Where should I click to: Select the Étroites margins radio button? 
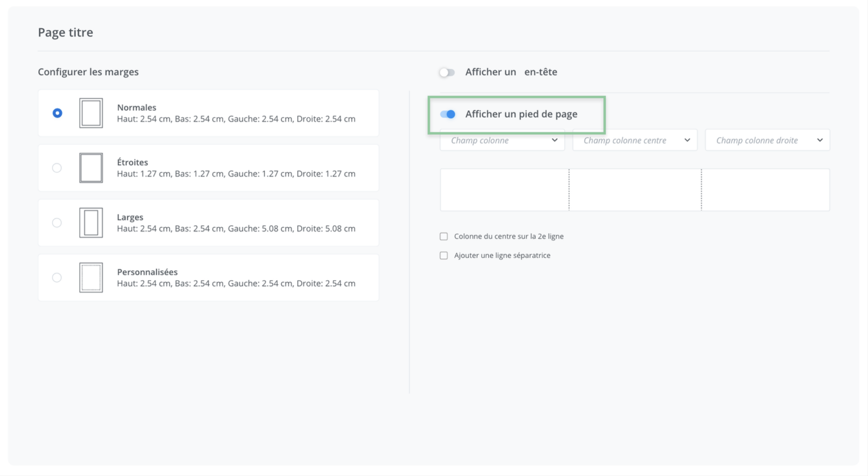click(57, 168)
